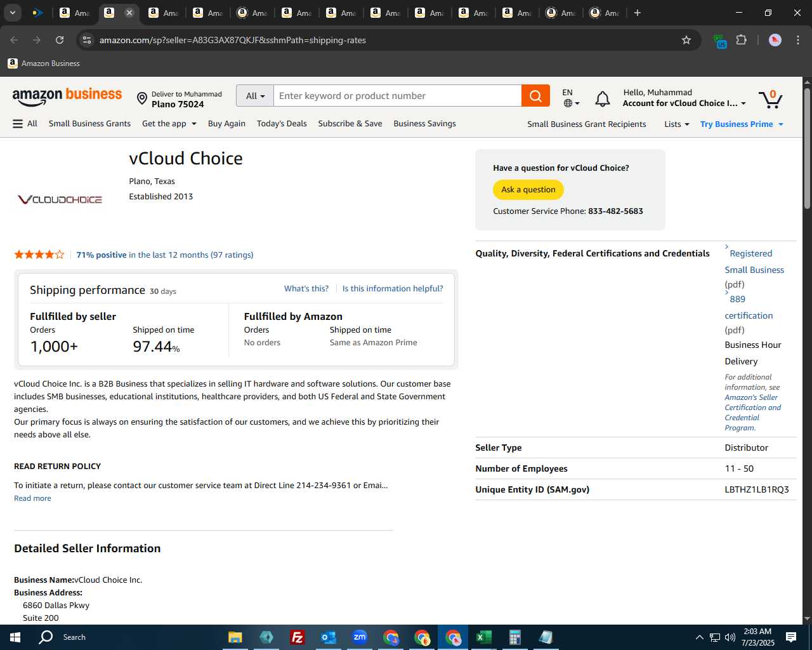
Task: Open the shopping cart icon
Action: click(770, 98)
